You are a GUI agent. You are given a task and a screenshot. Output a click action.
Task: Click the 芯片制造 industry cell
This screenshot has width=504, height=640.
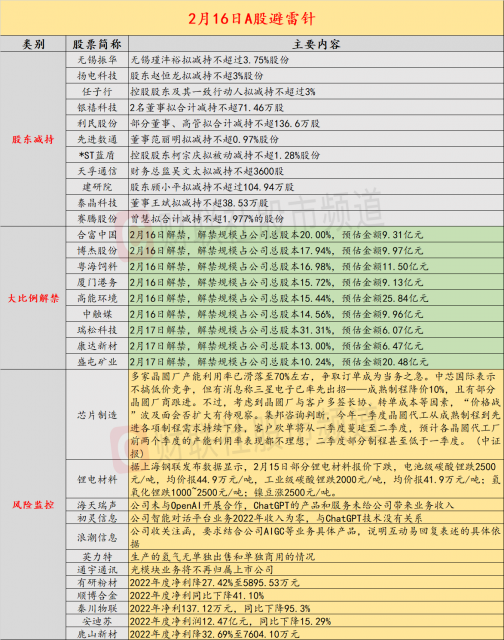pos(97,415)
